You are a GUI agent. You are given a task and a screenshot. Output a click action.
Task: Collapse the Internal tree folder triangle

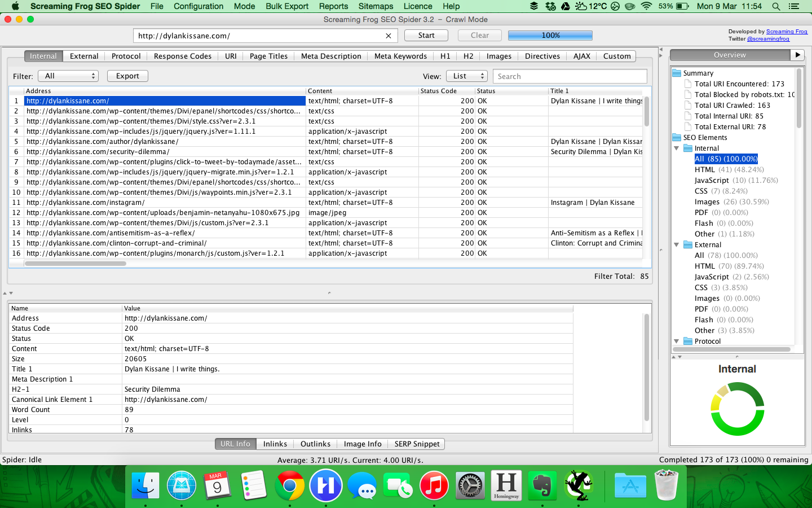click(x=677, y=148)
